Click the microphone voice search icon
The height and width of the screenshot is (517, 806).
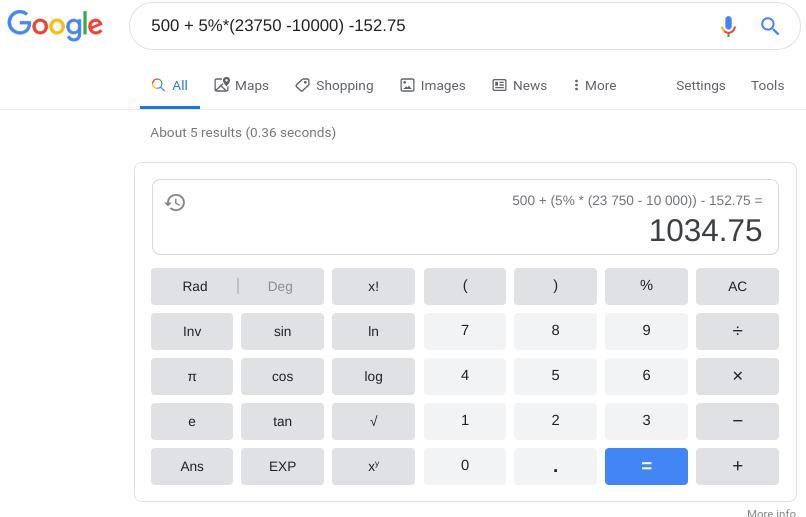pos(728,26)
